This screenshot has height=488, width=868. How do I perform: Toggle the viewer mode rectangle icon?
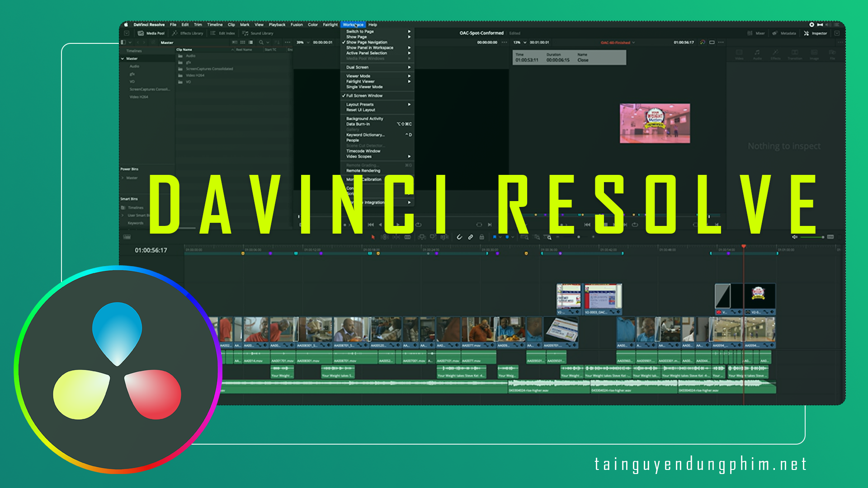point(712,42)
